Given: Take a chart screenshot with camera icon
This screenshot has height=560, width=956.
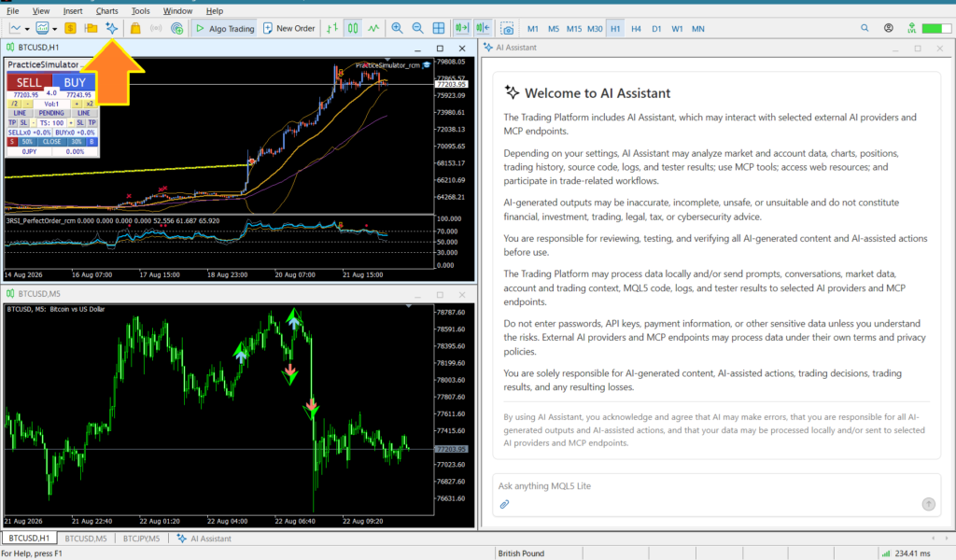Looking at the screenshot, I should (507, 28).
